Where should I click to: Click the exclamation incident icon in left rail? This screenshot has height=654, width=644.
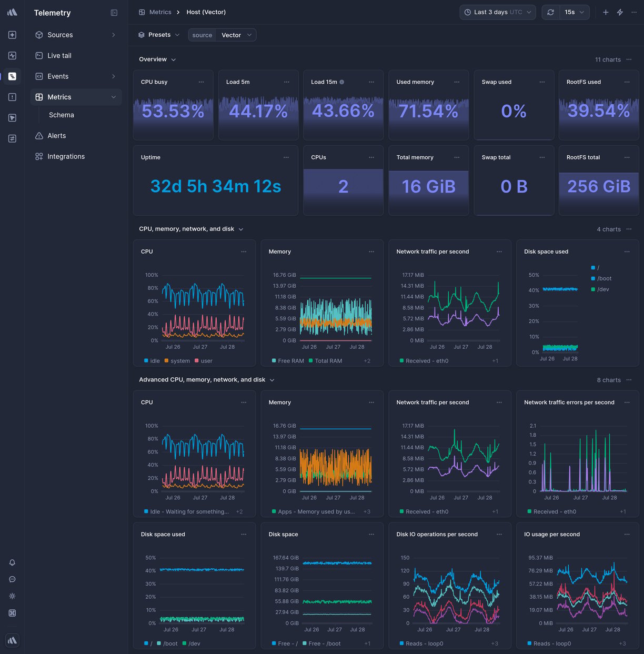12,97
